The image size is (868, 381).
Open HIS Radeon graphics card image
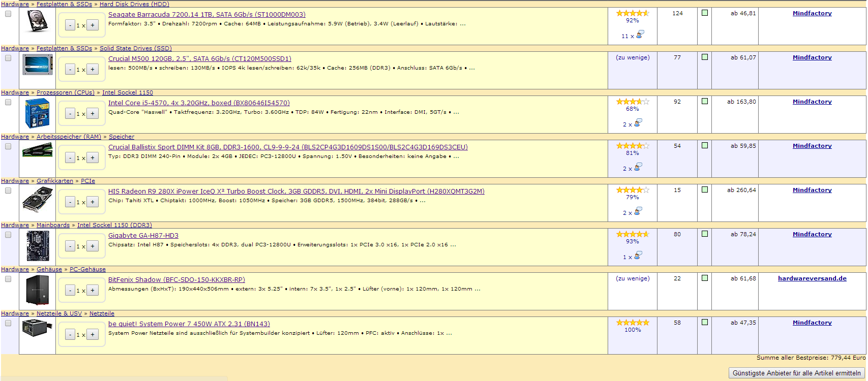pyautogui.click(x=38, y=200)
